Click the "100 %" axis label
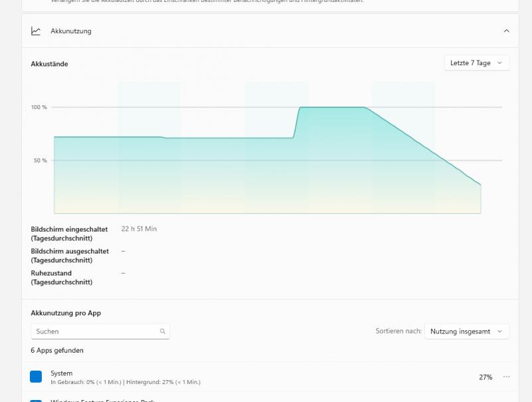 (39, 107)
